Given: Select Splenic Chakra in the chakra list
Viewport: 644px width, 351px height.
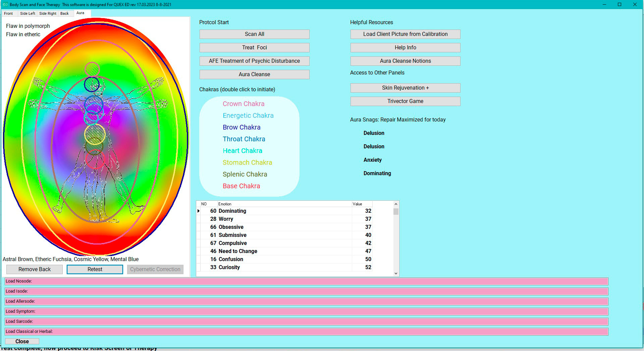Looking at the screenshot, I should [245, 174].
